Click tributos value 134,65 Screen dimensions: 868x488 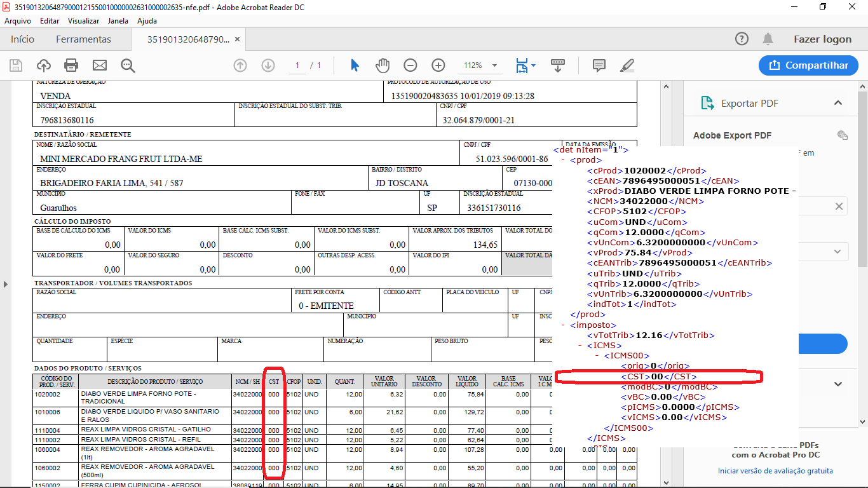tap(485, 245)
